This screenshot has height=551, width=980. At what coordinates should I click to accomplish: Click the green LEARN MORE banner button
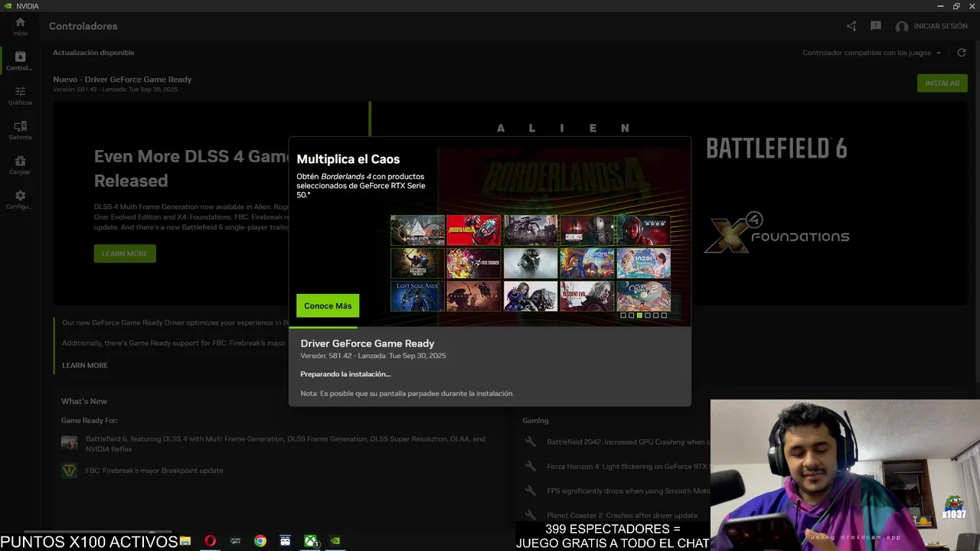tap(125, 253)
